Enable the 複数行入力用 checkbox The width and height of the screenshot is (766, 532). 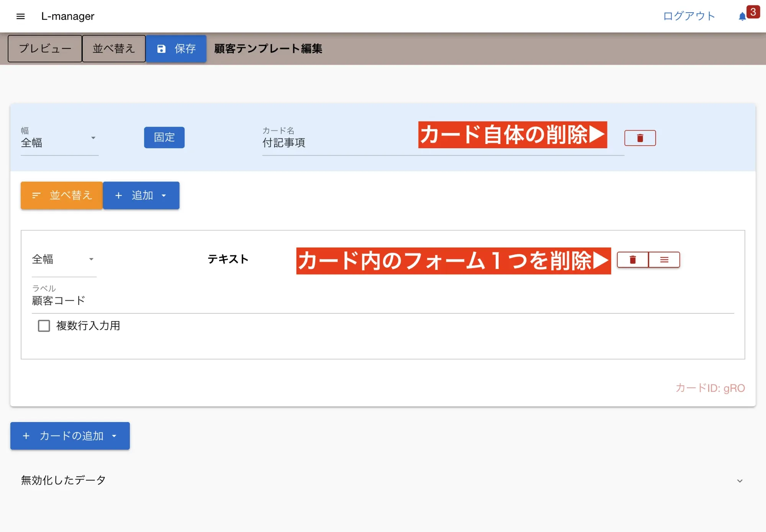tap(44, 326)
